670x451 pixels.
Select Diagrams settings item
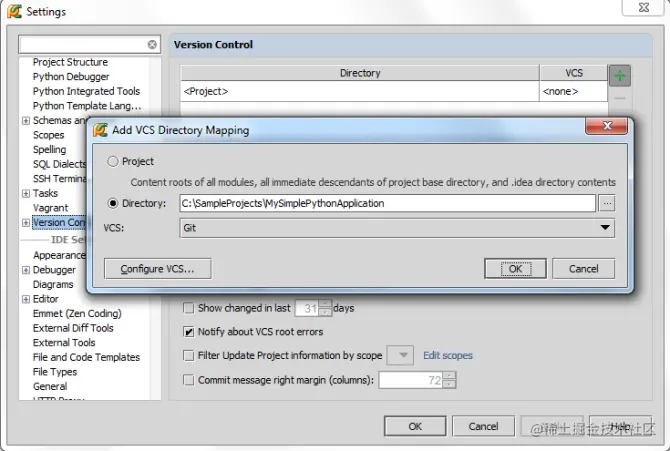click(53, 285)
